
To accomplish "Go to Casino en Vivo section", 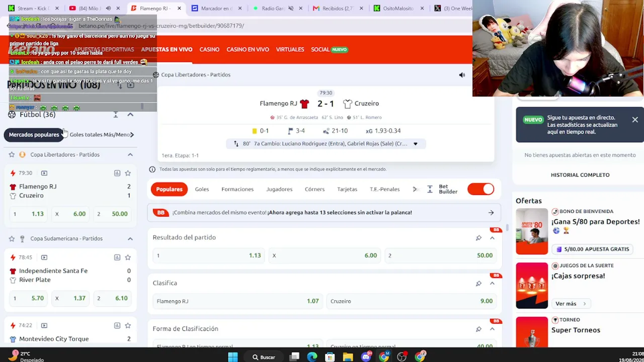I will (248, 49).
